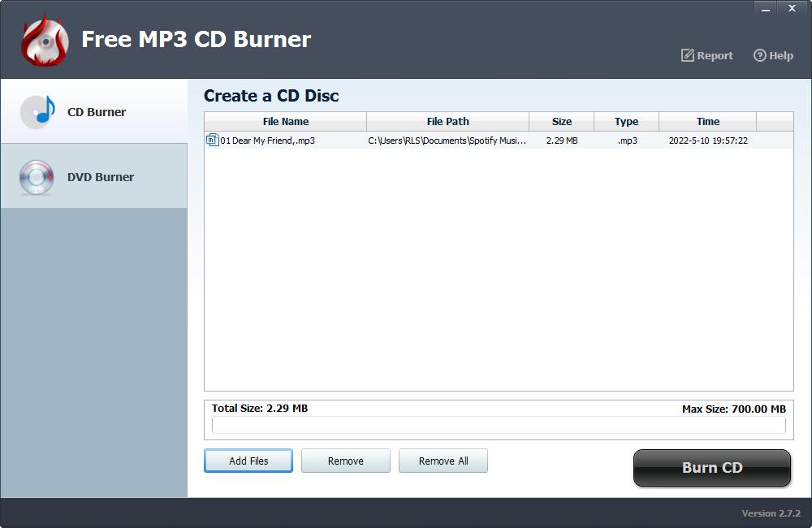Sort the list by Size column header
The width and height of the screenshot is (812, 528).
pos(561,122)
